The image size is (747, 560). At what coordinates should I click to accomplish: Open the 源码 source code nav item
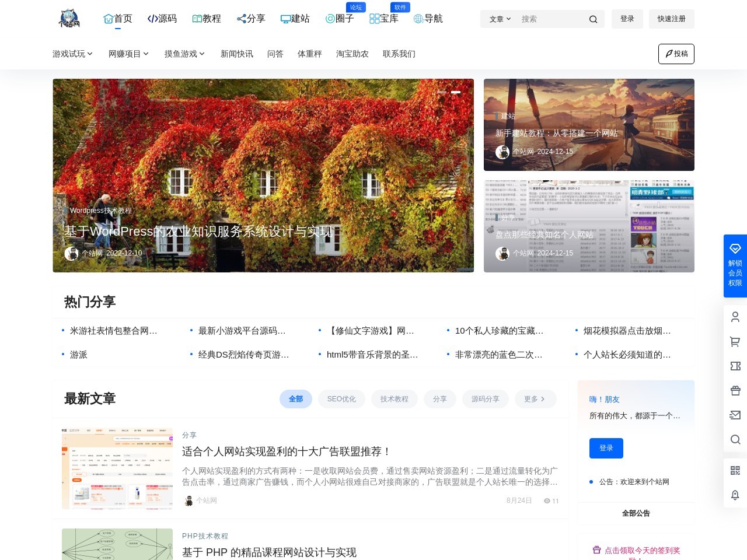tap(162, 19)
